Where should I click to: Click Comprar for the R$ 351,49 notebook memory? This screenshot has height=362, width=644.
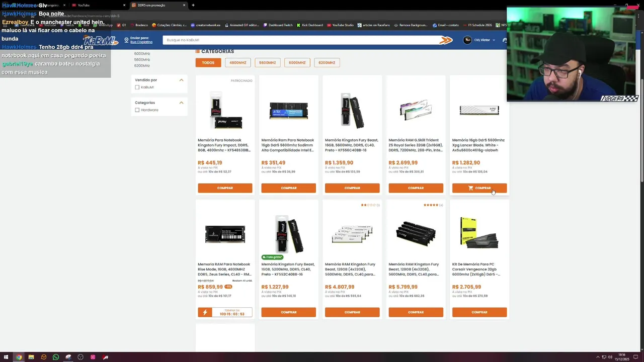(288, 188)
